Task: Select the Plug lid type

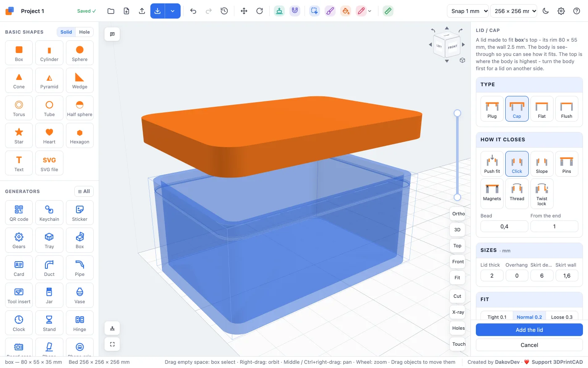Action: pyautogui.click(x=492, y=109)
